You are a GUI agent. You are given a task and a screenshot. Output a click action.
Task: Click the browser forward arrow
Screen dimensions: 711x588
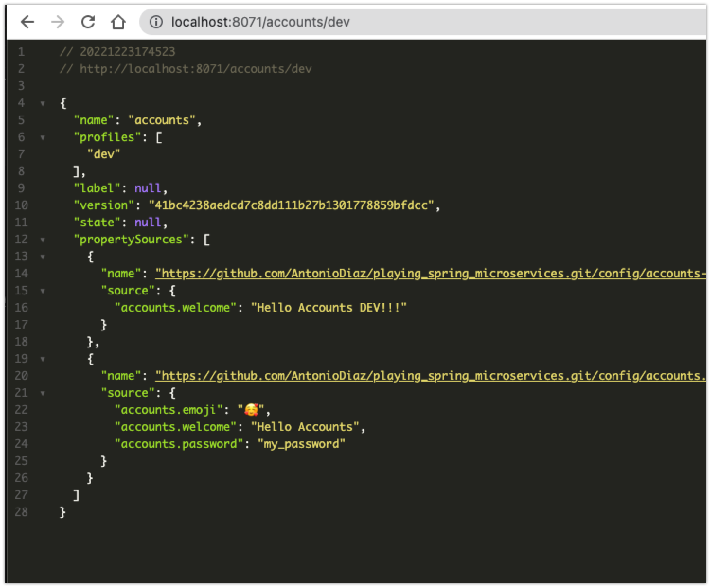[x=58, y=22]
